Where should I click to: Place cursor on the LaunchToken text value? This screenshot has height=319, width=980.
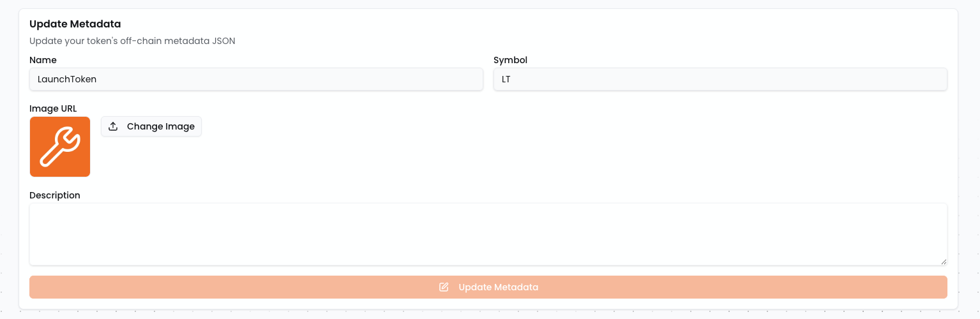[67, 80]
